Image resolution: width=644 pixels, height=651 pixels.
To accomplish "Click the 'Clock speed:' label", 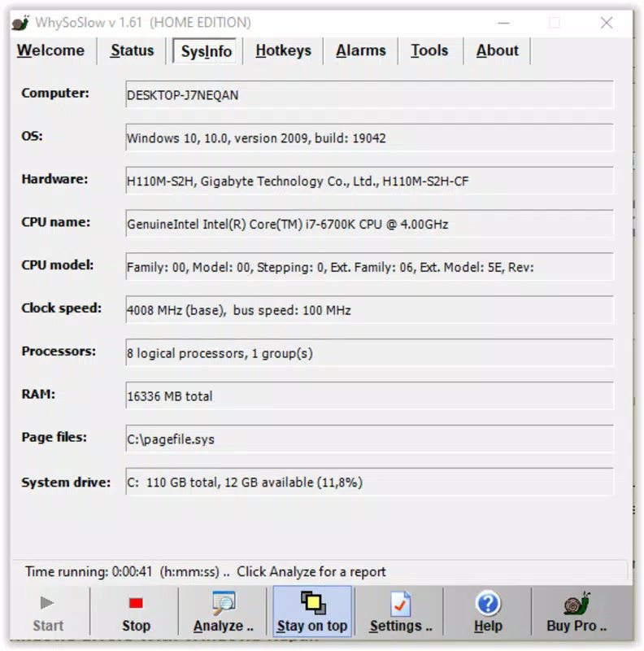I will click(62, 308).
